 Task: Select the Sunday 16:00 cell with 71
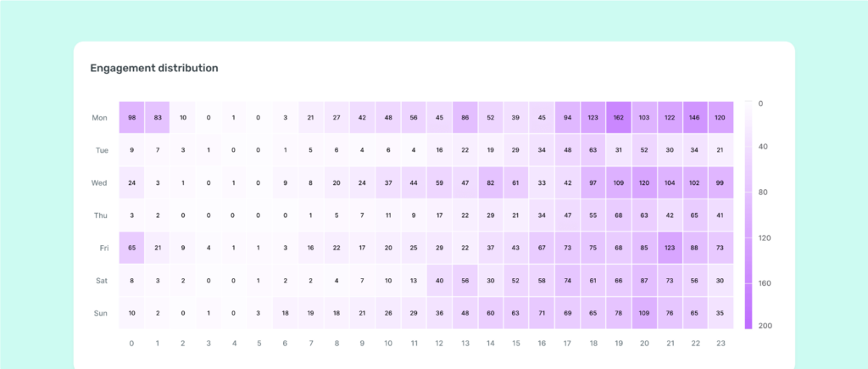click(542, 313)
